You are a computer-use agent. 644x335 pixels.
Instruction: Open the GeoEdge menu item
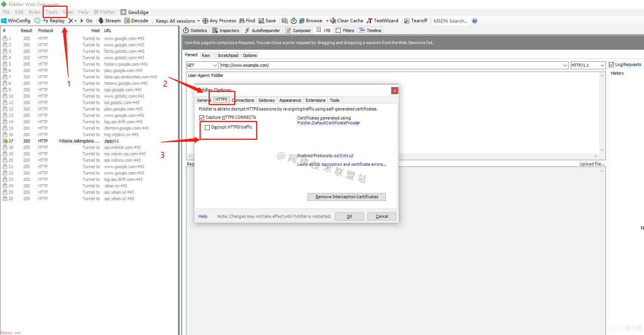point(135,12)
